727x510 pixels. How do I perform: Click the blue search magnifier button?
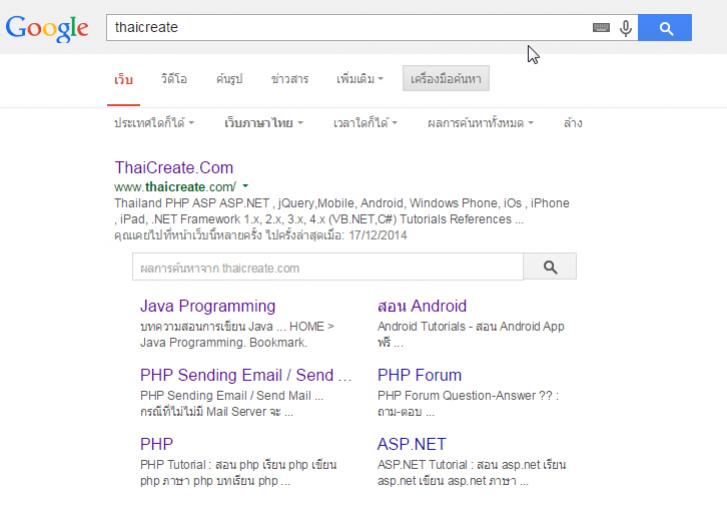[665, 28]
